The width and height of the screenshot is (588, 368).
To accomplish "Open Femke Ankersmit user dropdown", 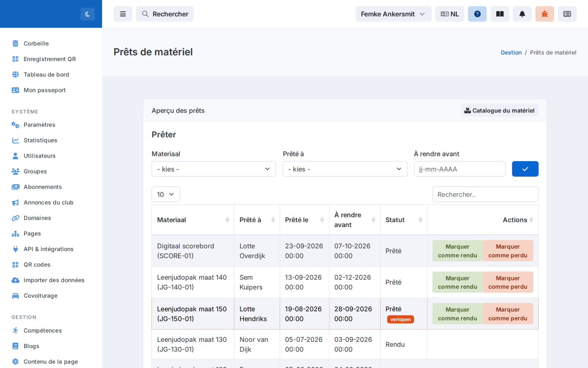I will coord(393,14).
